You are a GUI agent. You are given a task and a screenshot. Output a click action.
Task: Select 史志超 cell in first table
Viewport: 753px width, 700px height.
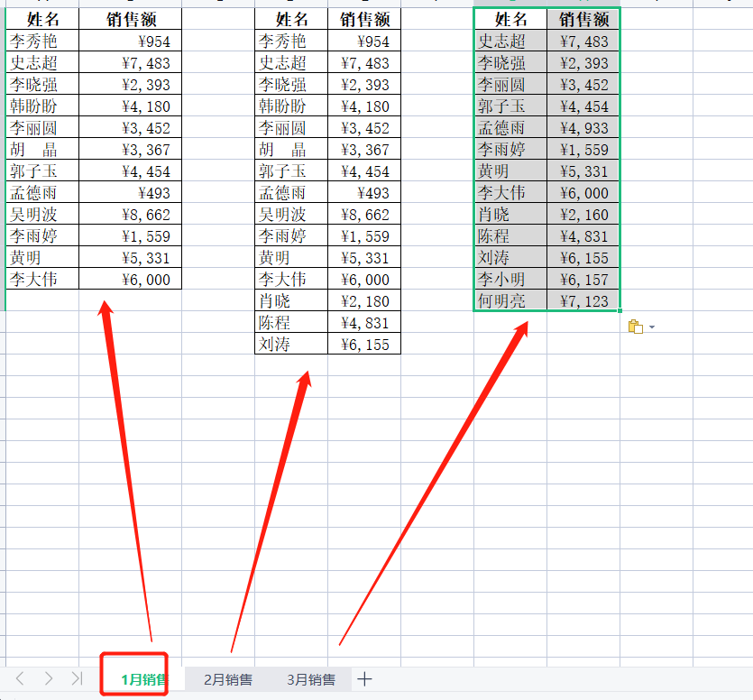click(42, 62)
